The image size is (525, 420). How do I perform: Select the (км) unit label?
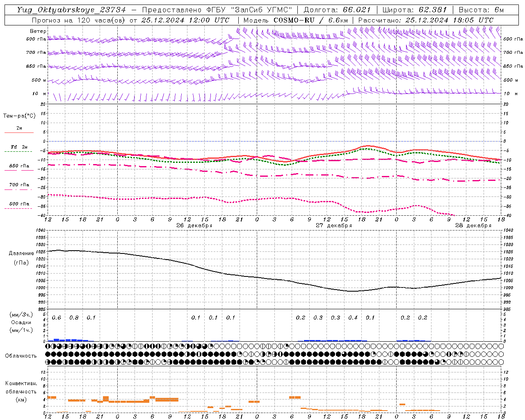(21, 399)
